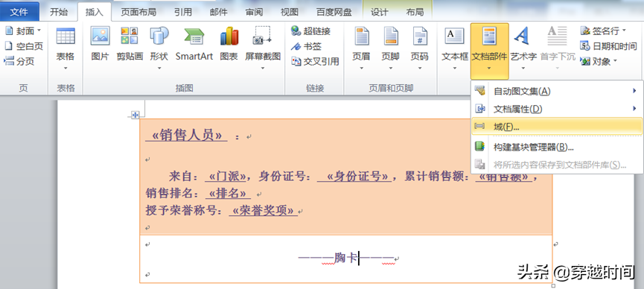Image resolution: width=644 pixels, height=289 pixels.
Task: Click the 形状 shapes icon
Action: point(159,36)
